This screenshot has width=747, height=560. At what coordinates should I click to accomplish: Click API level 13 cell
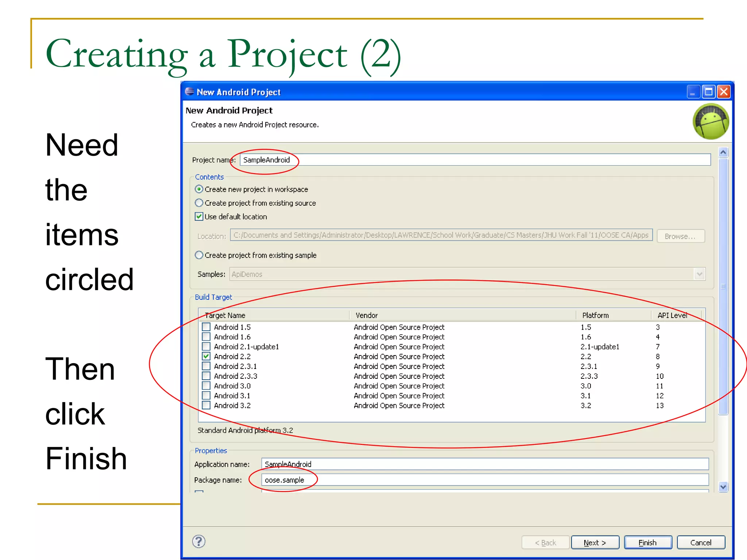pyautogui.click(x=660, y=405)
